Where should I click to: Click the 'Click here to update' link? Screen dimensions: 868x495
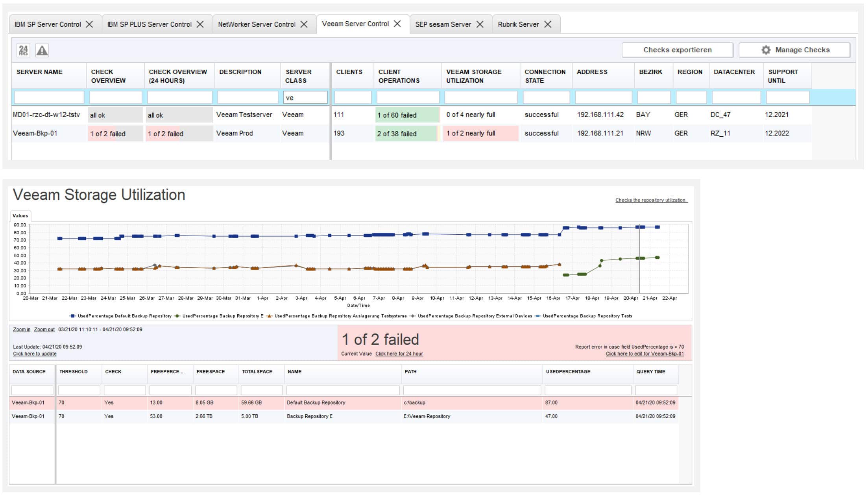click(35, 354)
